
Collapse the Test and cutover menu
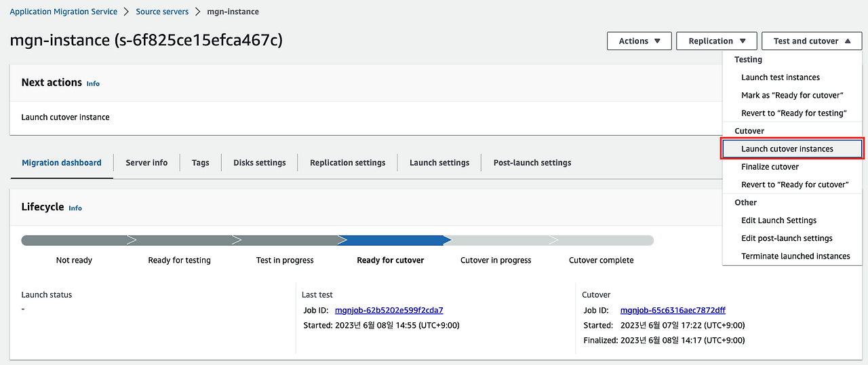point(812,41)
